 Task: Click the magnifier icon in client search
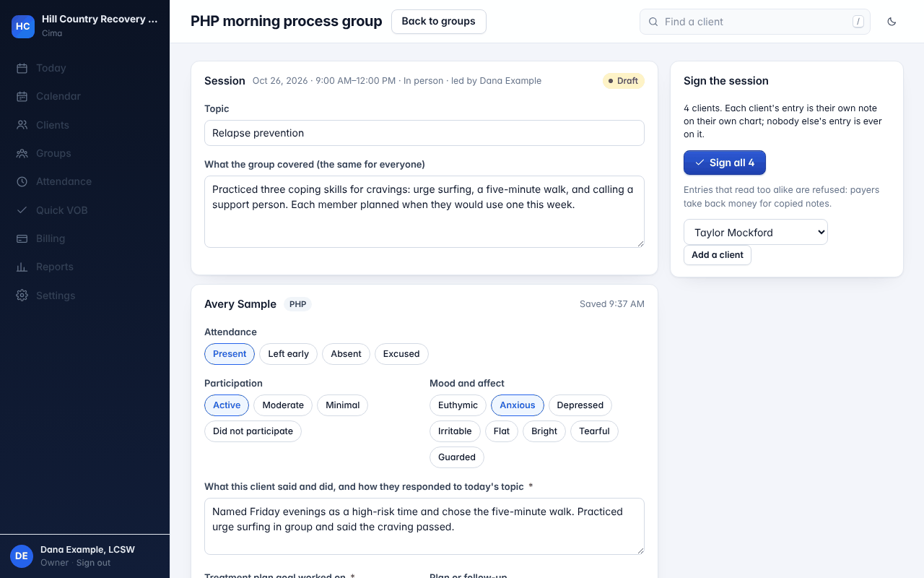[653, 22]
